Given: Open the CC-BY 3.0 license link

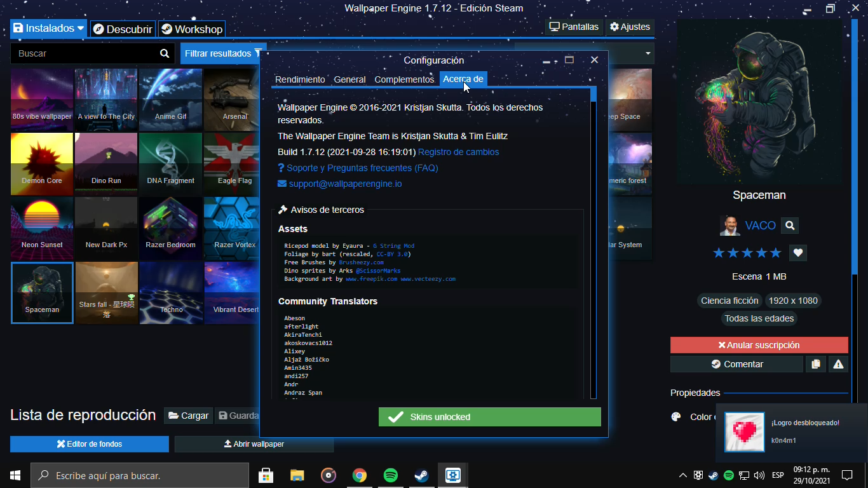Looking at the screenshot, I should pyautogui.click(x=391, y=254).
